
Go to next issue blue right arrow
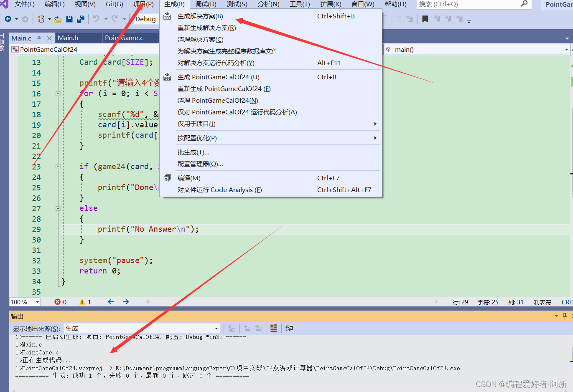(126, 302)
